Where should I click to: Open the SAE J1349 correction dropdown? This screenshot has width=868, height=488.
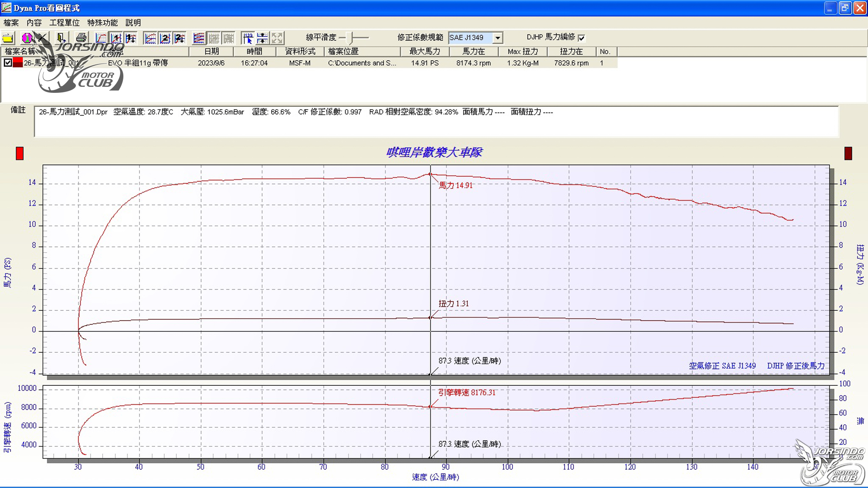(x=498, y=38)
